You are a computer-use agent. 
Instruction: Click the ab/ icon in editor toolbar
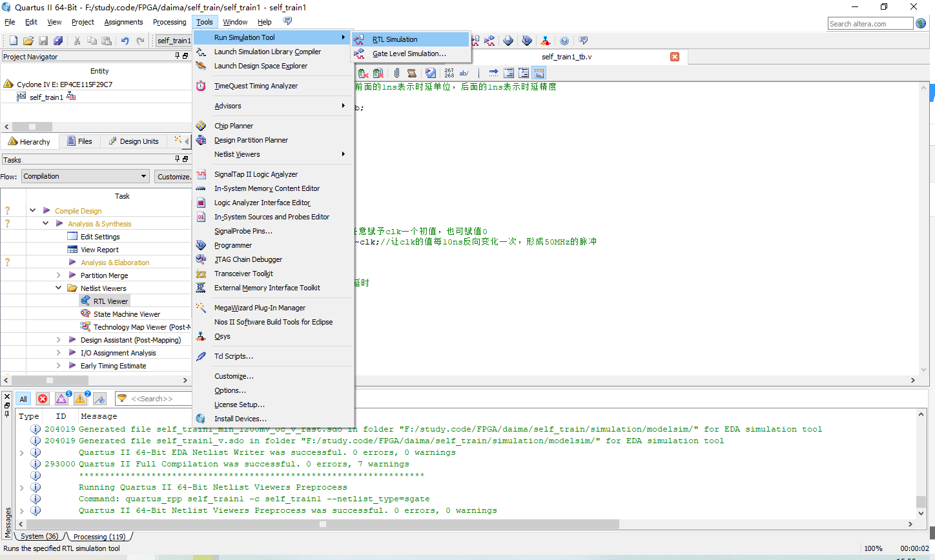tap(464, 73)
